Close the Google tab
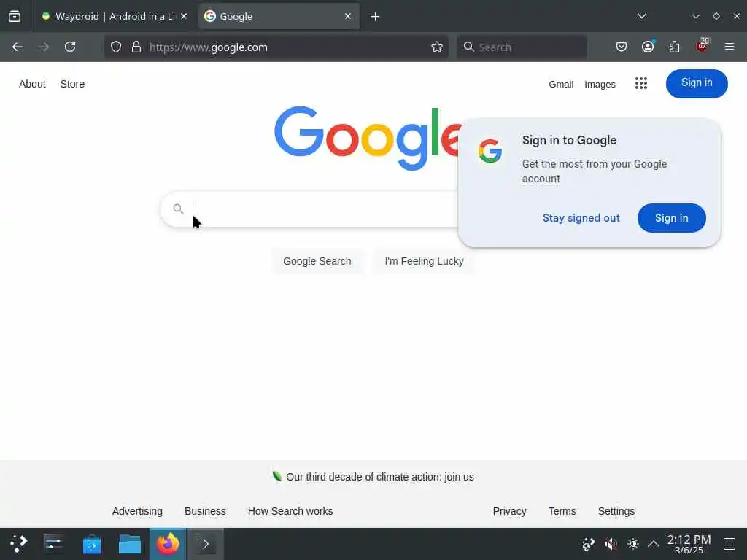Screen dimensions: 747x560 [348, 16]
